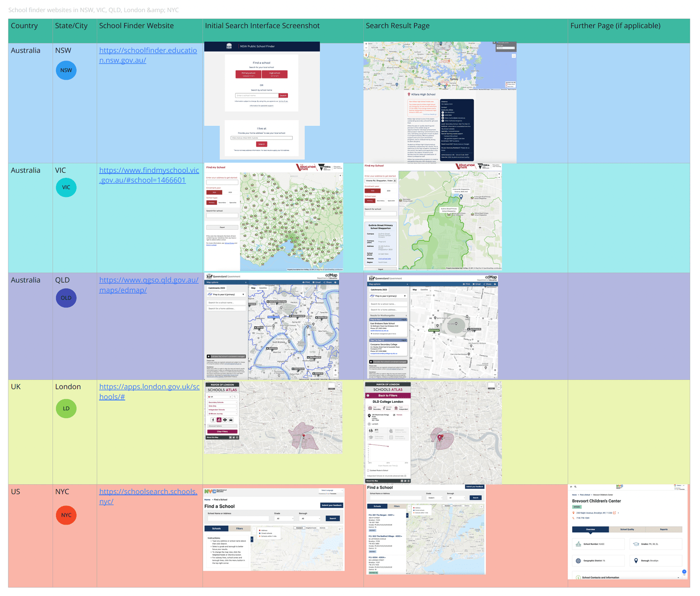The width and height of the screenshot is (700, 596).
Task: Open the NYC Find a School results screenshot
Action: point(425,529)
